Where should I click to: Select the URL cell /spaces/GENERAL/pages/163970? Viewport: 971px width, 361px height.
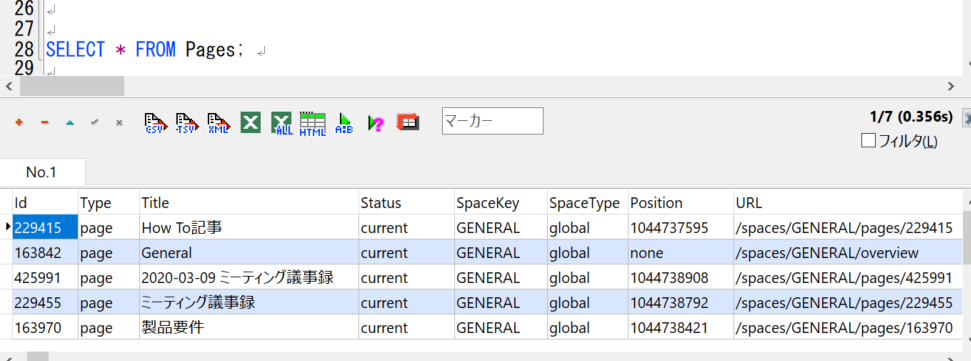848,327
